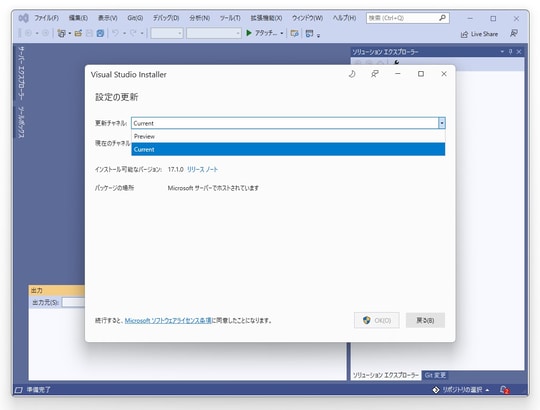The width and height of the screenshot is (540, 410).
Task: Open the サーバー エクスプローラー side tab
Action: [x=21, y=73]
